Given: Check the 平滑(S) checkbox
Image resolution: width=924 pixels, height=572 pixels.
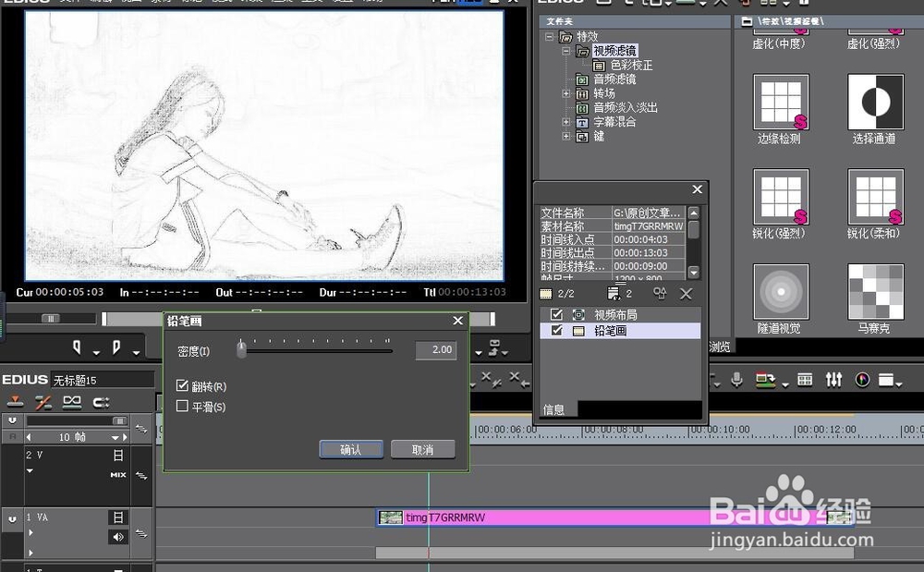Looking at the screenshot, I should [182, 406].
